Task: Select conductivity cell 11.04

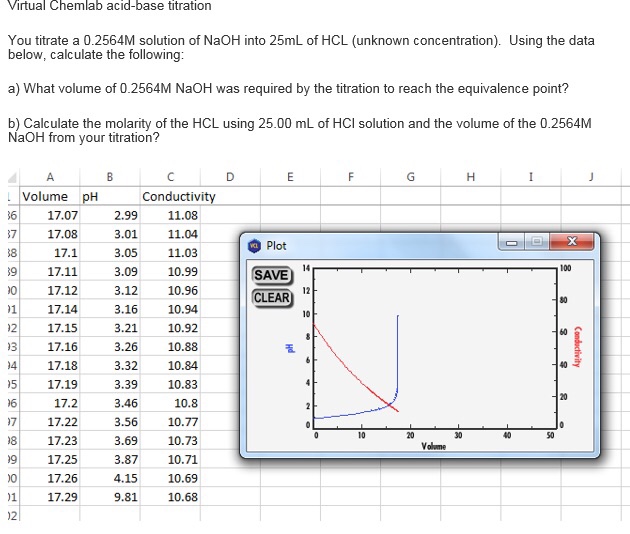Action: (x=170, y=234)
